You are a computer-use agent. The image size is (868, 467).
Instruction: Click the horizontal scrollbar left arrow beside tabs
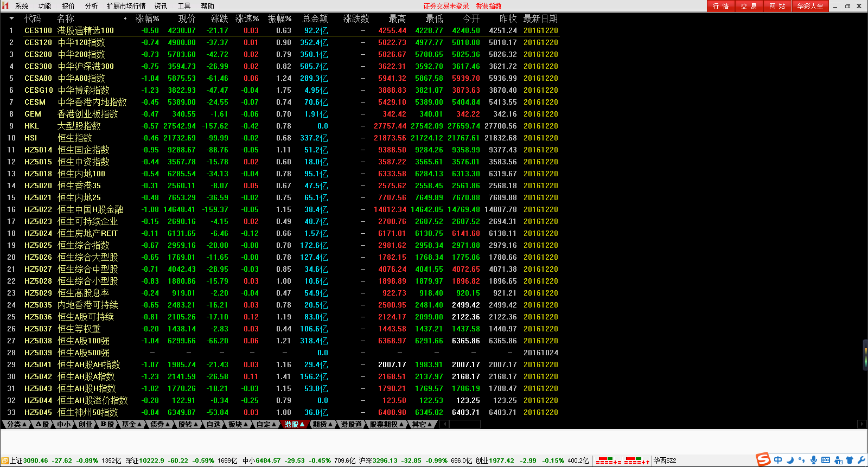444,424
